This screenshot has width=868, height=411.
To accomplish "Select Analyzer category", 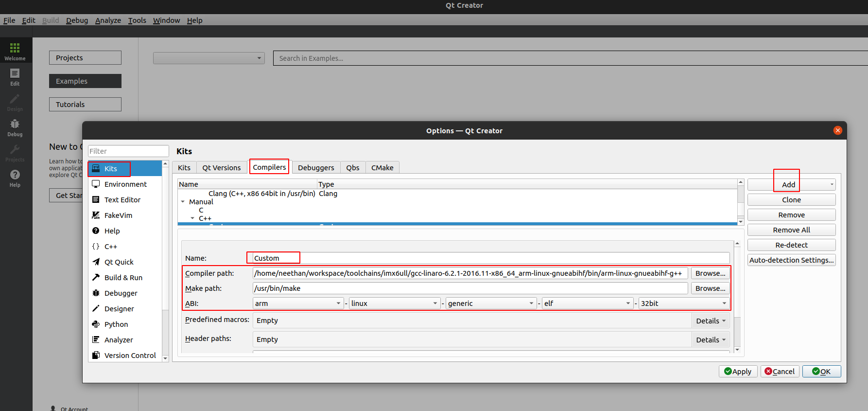I will coord(125,340).
